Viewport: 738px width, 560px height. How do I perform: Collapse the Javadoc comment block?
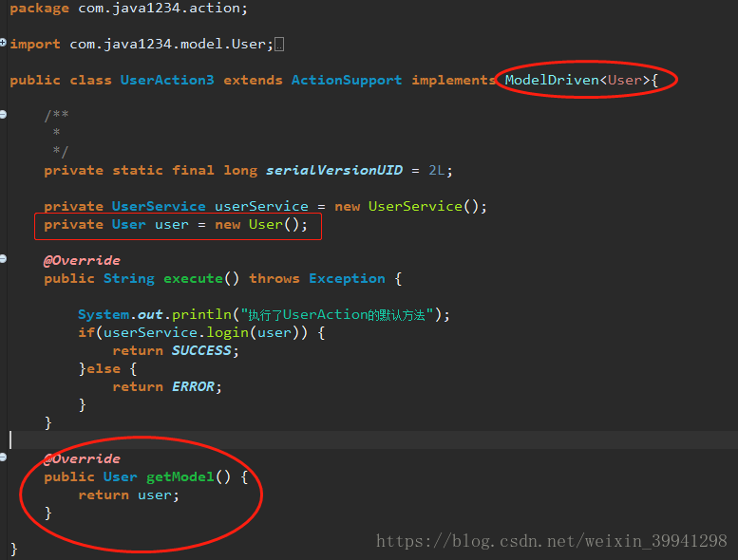click(x=3, y=114)
